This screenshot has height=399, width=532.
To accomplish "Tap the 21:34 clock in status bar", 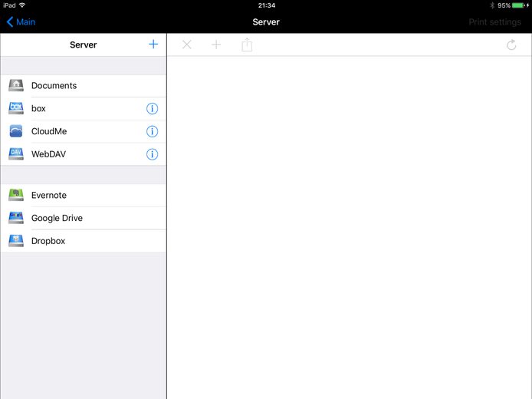I will click(267, 5).
